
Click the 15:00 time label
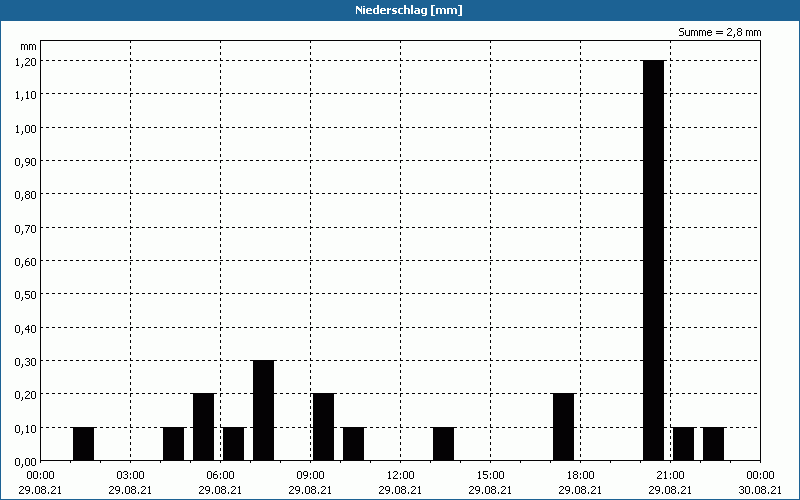[x=490, y=476]
